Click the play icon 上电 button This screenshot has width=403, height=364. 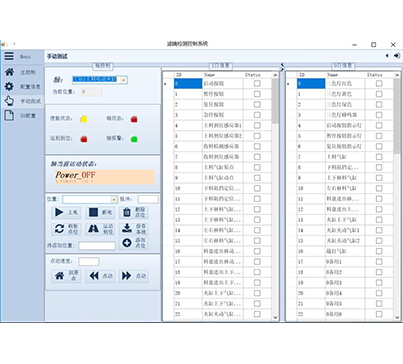pyautogui.click(x=66, y=212)
